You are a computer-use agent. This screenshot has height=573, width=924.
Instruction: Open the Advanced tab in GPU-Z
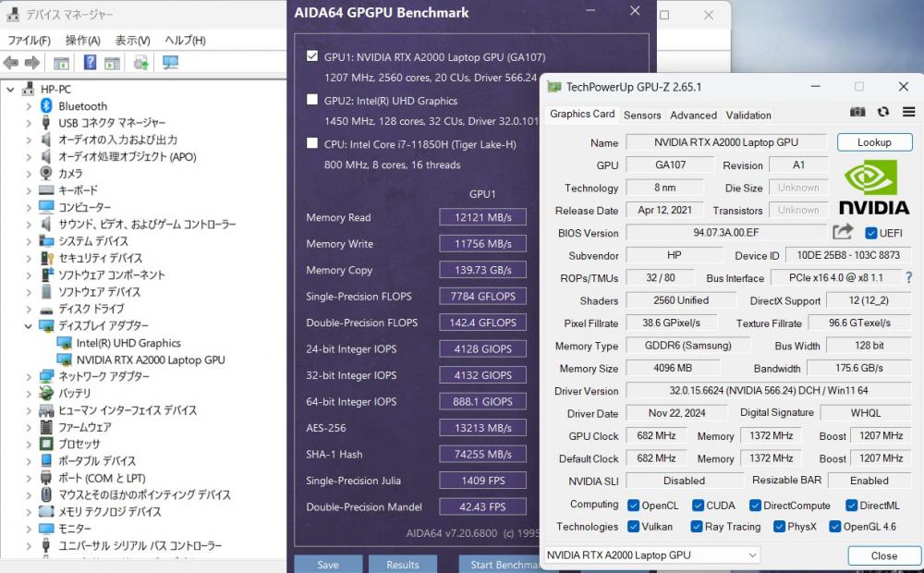[x=693, y=115]
